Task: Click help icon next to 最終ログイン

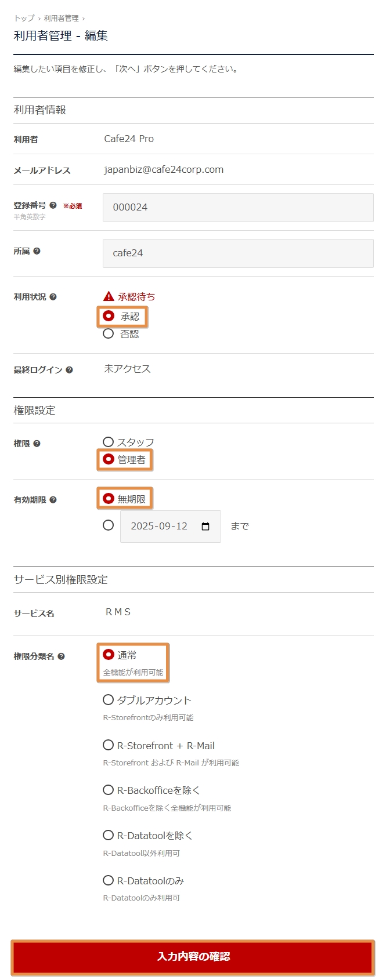Action: 70,370
